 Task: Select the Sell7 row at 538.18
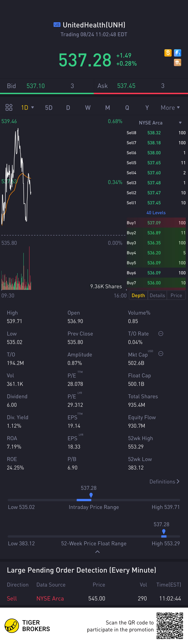click(156, 143)
